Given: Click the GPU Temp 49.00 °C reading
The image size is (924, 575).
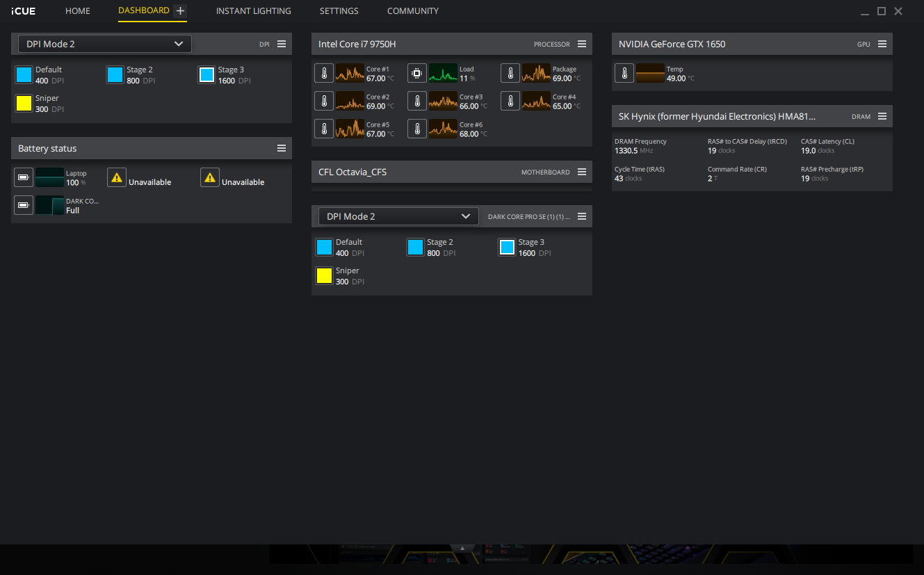Looking at the screenshot, I should 681,79.
